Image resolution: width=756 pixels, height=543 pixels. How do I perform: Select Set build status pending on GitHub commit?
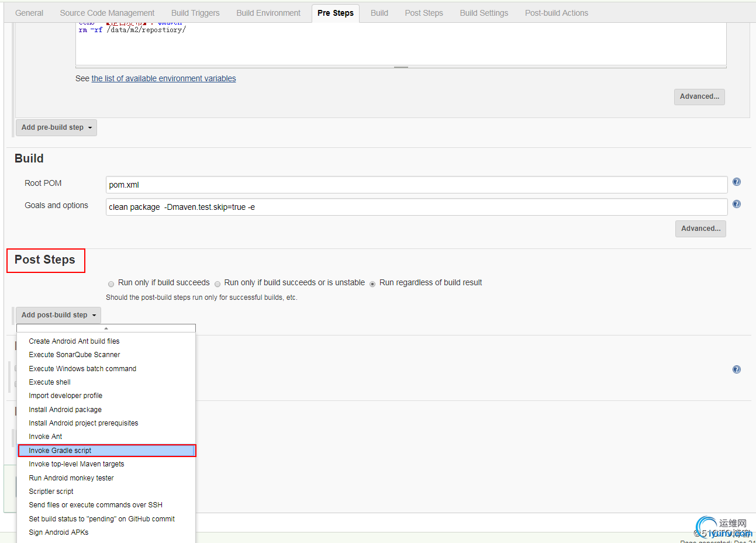106,519
